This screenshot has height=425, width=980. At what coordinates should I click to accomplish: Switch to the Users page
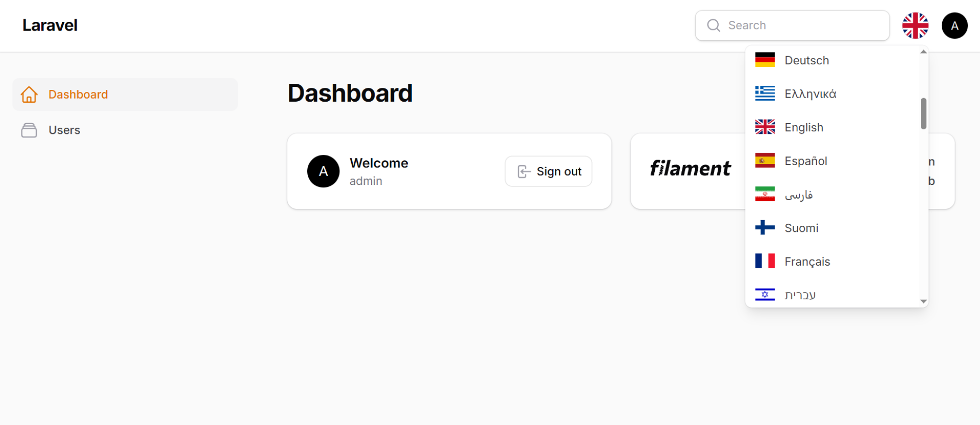pos(64,130)
